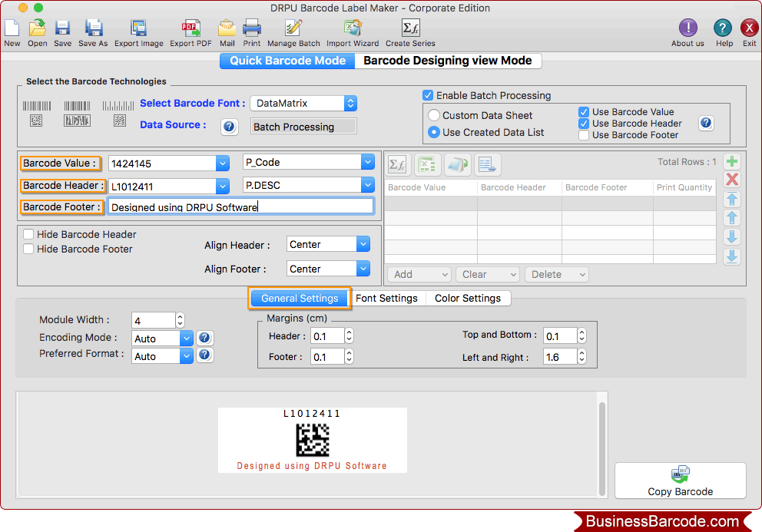Switch to Barcode Designing view Mode
The width and height of the screenshot is (762, 532).
tap(448, 61)
